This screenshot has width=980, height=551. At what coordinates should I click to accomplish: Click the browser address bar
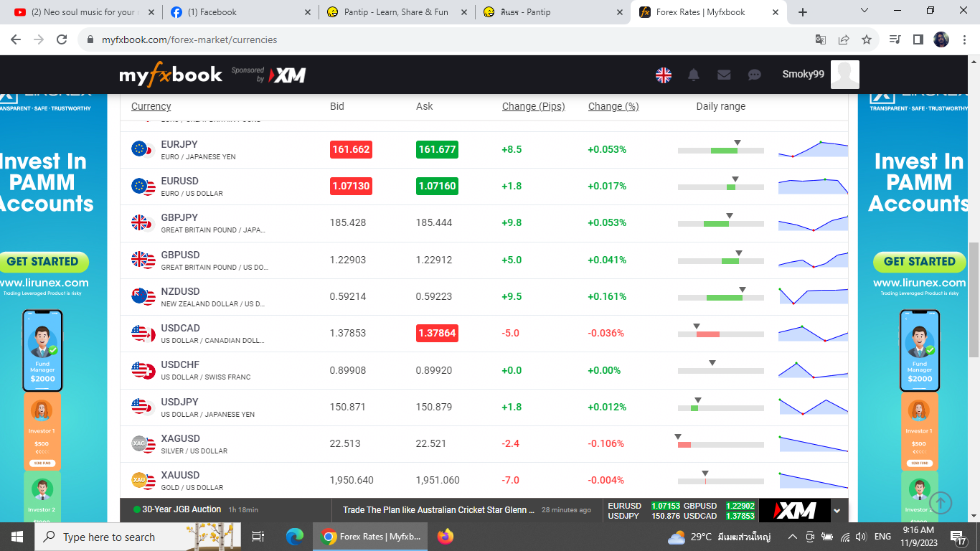[x=445, y=39]
